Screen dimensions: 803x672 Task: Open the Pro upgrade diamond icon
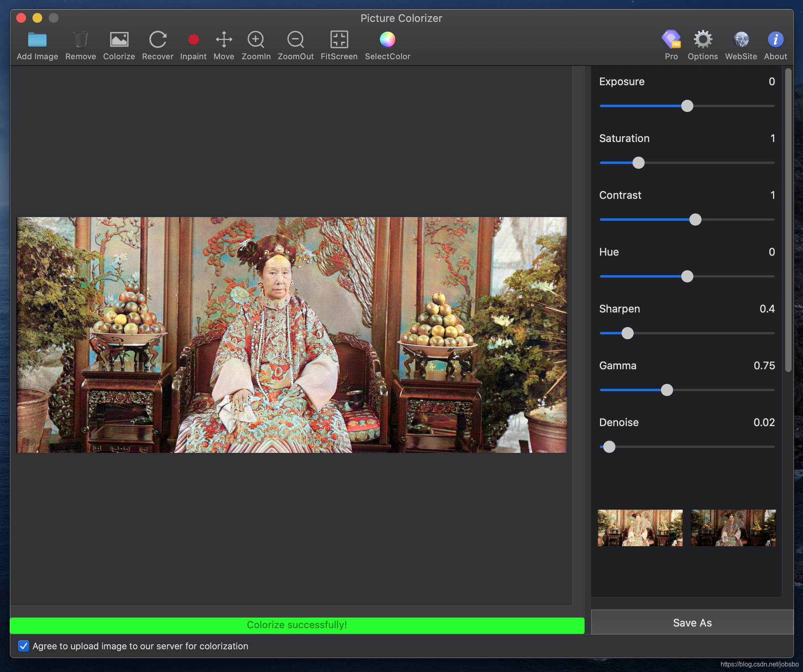(671, 40)
